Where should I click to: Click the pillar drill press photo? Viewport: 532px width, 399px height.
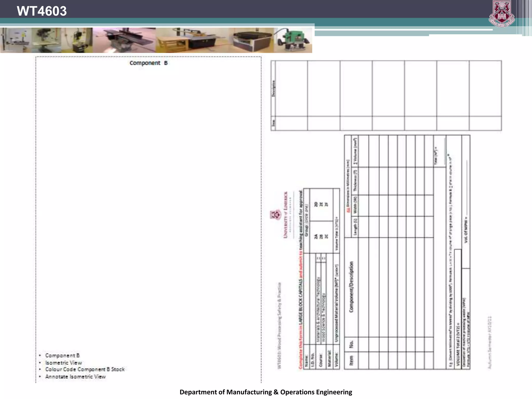point(46,40)
